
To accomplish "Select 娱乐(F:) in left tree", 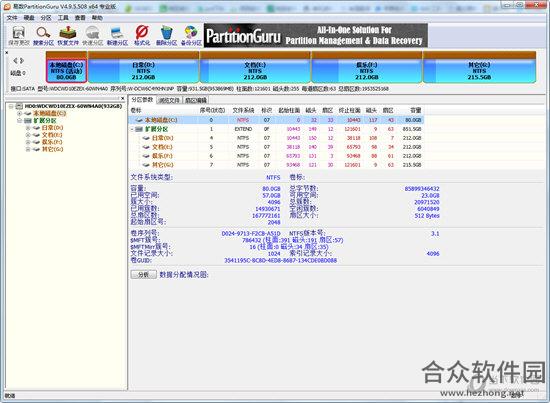I will [52, 142].
